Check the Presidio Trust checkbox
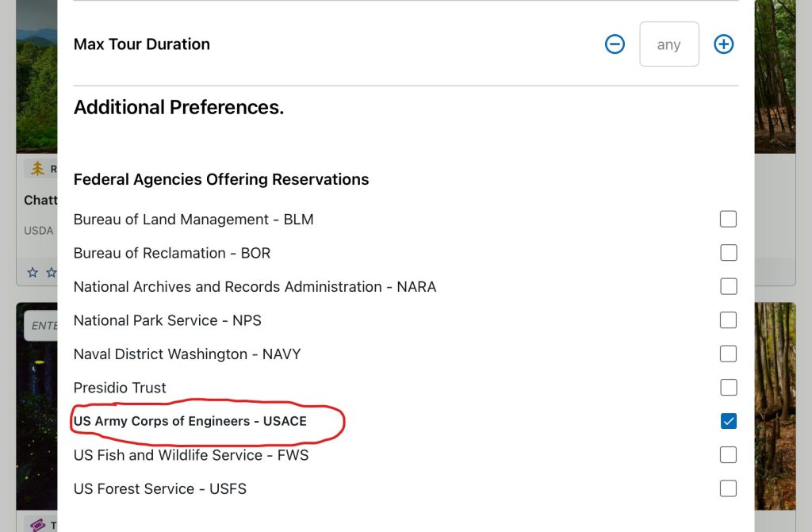This screenshot has width=812, height=532. [728, 387]
